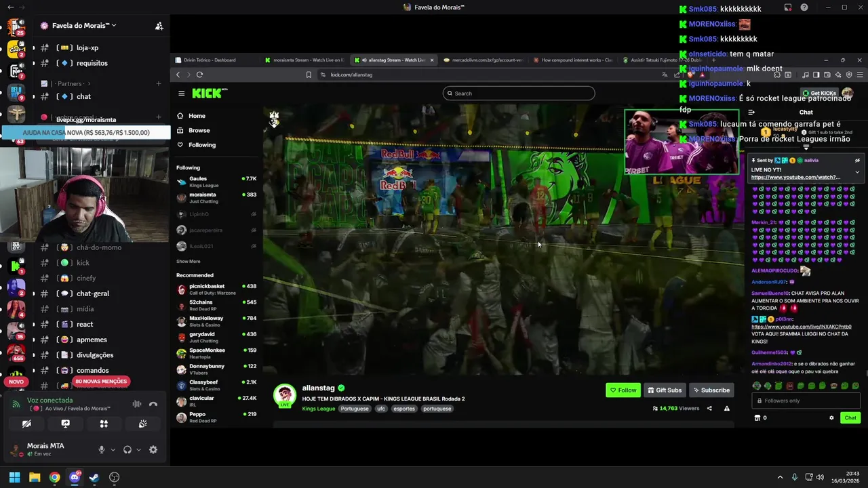Mute the Discord microphone
The width and height of the screenshot is (868, 488).
click(102, 449)
